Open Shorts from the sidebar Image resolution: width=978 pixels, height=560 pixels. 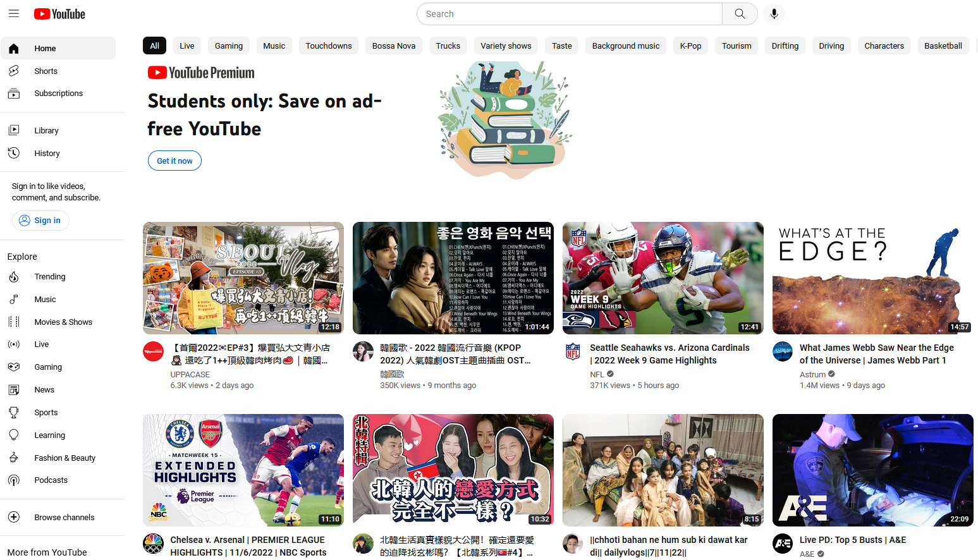point(46,71)
